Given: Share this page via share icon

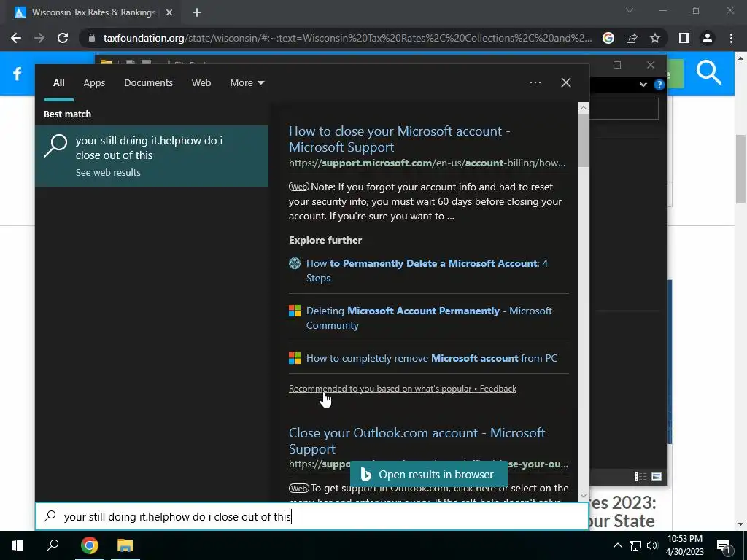Looking at the screenshot, I should (632, 38).
